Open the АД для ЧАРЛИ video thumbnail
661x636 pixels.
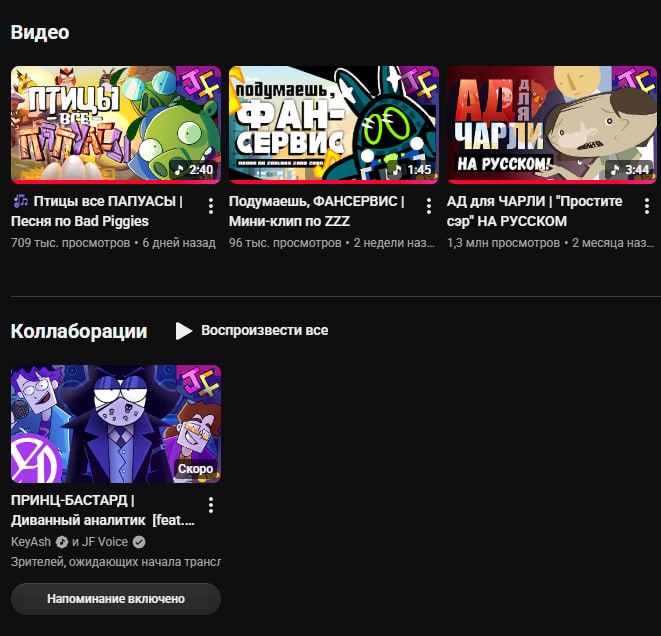pyautogui.click(x=551, y=125)
